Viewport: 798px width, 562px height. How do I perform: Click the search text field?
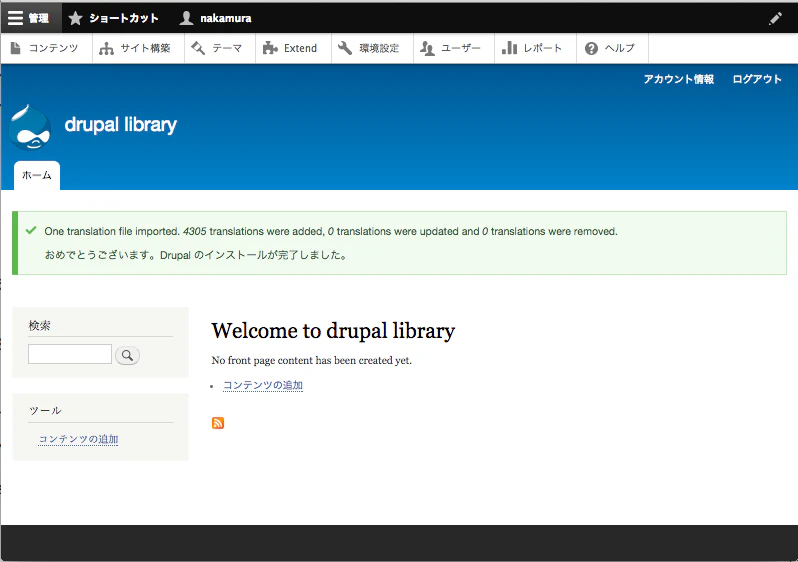click(70, 354)
